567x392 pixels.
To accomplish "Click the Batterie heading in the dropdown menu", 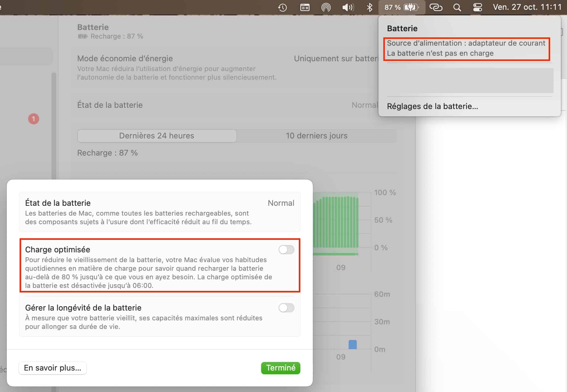I will 402,28.
